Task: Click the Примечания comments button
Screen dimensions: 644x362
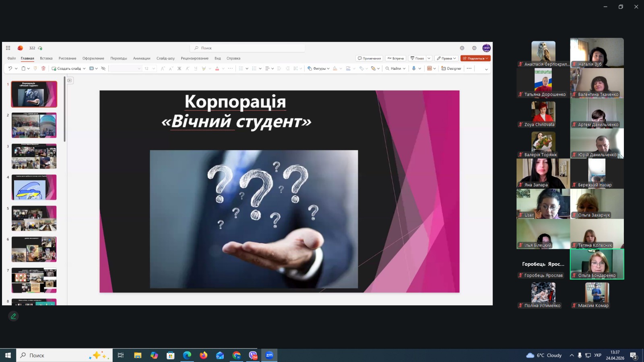Action: click(x=369, y=58)
